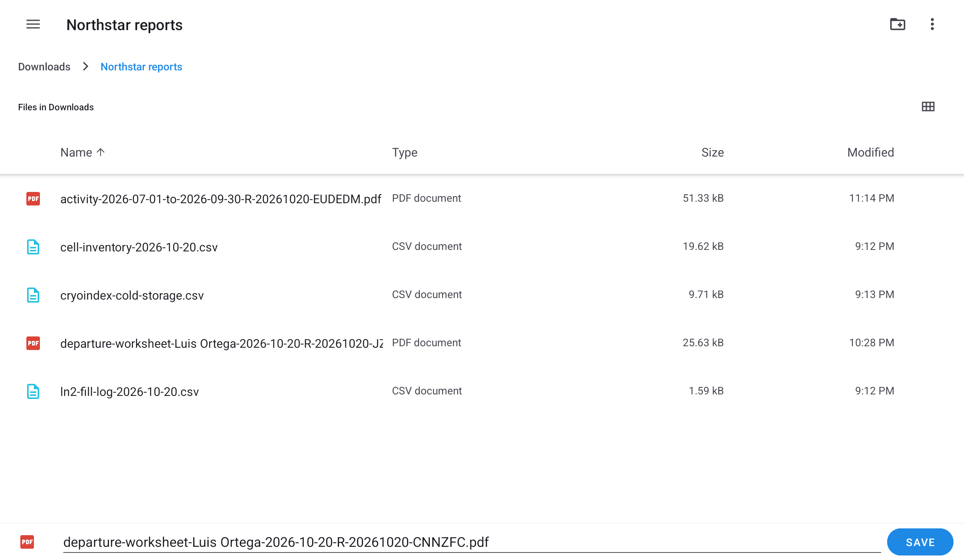This screenshot has width=964, height=560.
Task: Click the Save button
Action: point(920,542)
